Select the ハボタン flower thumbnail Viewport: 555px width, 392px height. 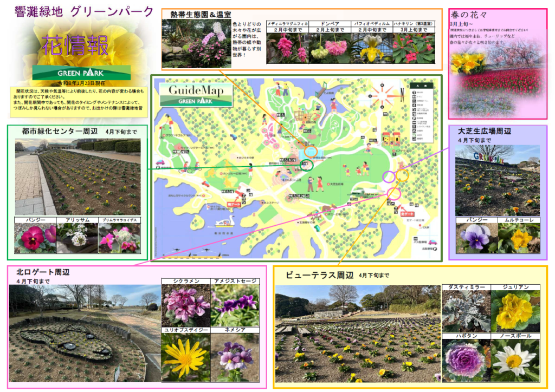pyautogui.click(x=466, y=360)
